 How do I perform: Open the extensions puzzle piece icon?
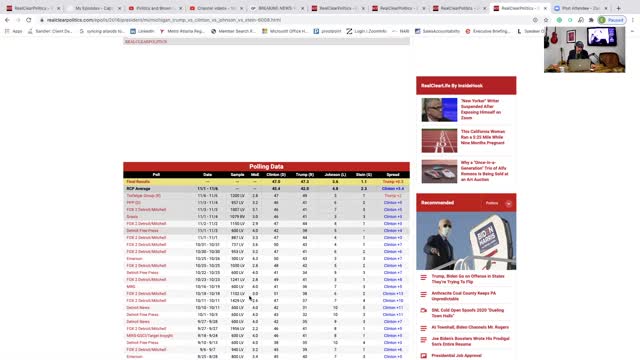(591, 20)
